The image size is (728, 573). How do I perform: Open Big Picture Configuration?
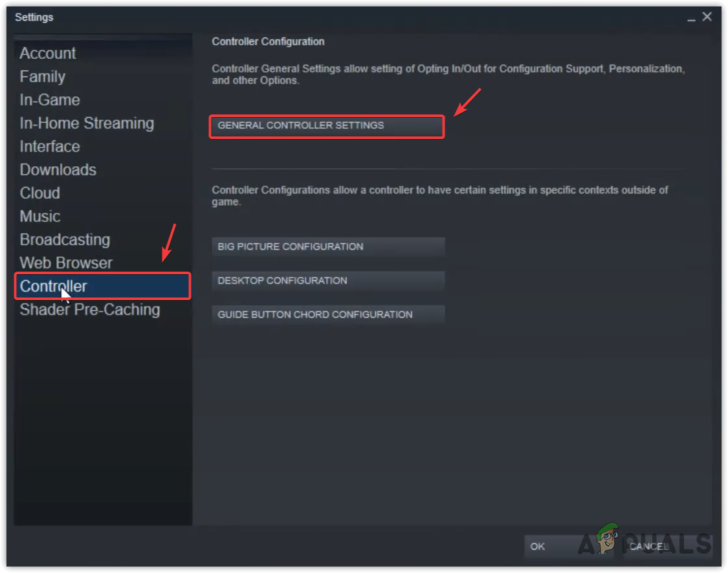[x=328, y=247]
